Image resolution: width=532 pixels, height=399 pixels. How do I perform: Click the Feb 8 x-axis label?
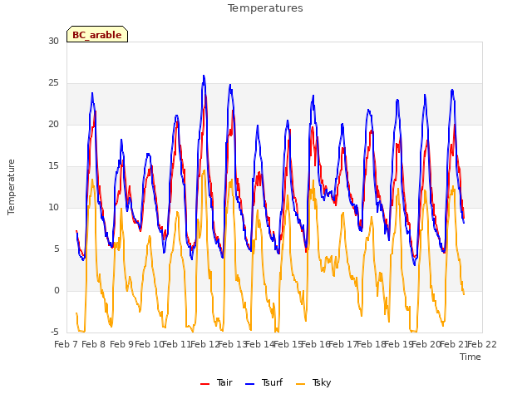tap(94, 344)
